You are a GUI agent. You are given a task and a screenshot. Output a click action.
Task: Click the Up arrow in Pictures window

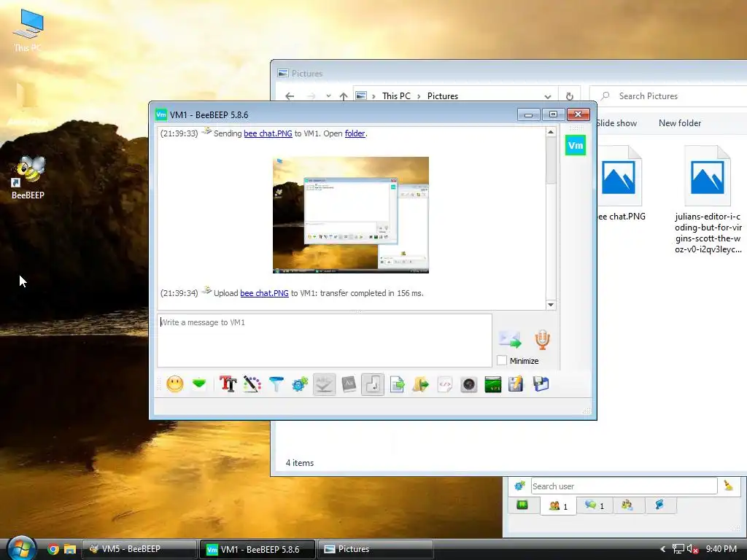344,96
